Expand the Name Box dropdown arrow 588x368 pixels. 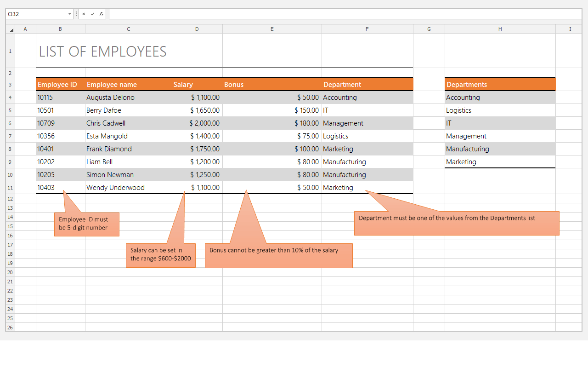click(70, 14)
